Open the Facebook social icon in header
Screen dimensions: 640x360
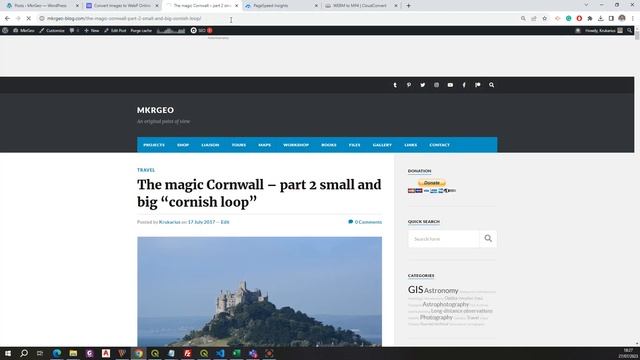pyautogui.click(x=464, y=85)
